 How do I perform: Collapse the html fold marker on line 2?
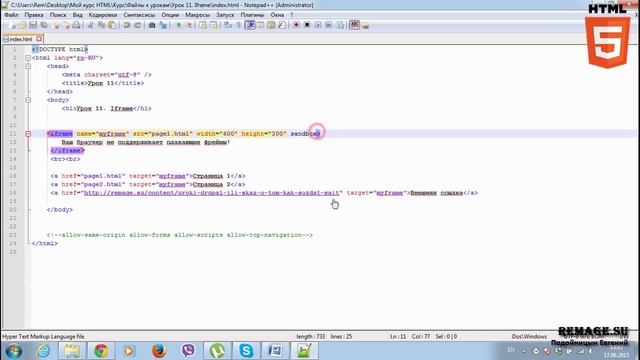coord(28,58)
